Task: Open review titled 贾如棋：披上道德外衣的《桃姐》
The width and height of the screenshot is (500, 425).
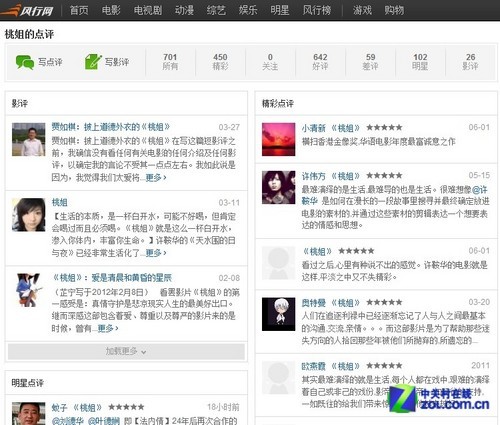Action: [111, 127]
